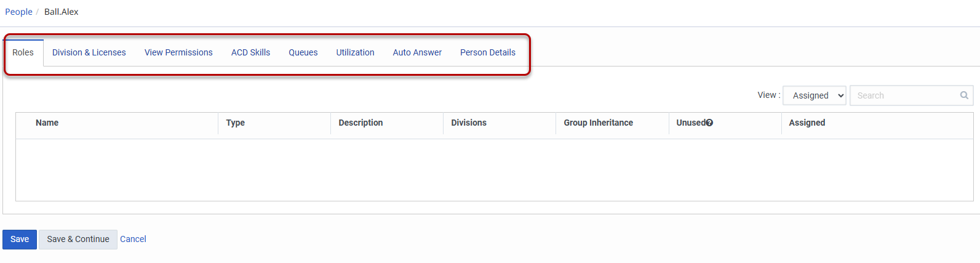Screen dimensions: 980x263
Task: Click the search magnifier icon
Action: coord(964,95)
